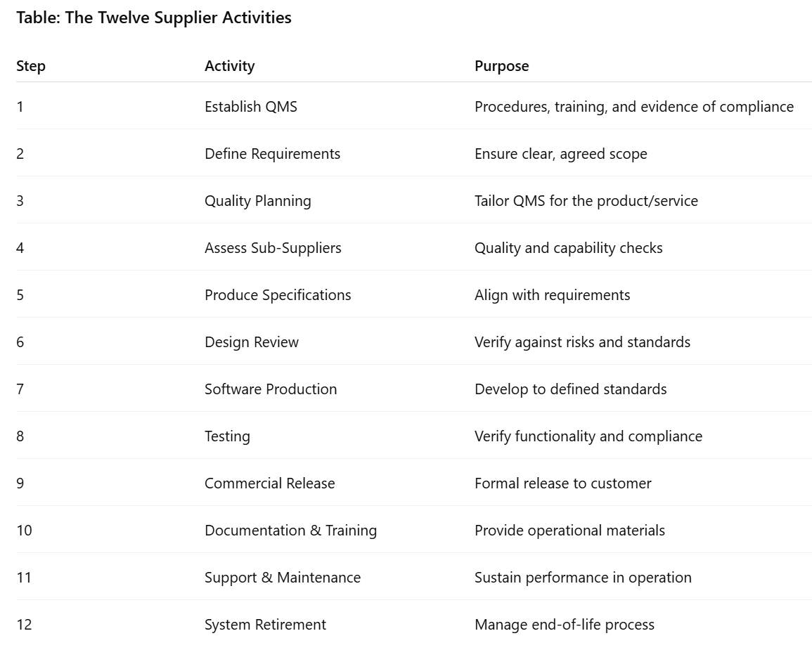Select the 'Testing' activity cell
Screen dimensions: 812x650
227,436
